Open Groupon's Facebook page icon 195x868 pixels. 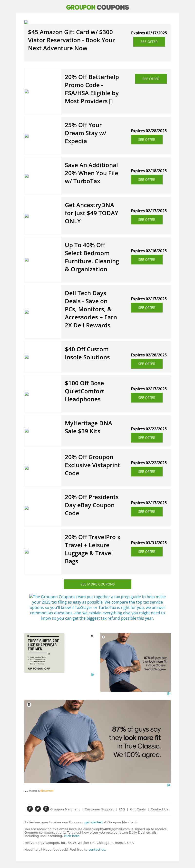click(x=30, y=809)
